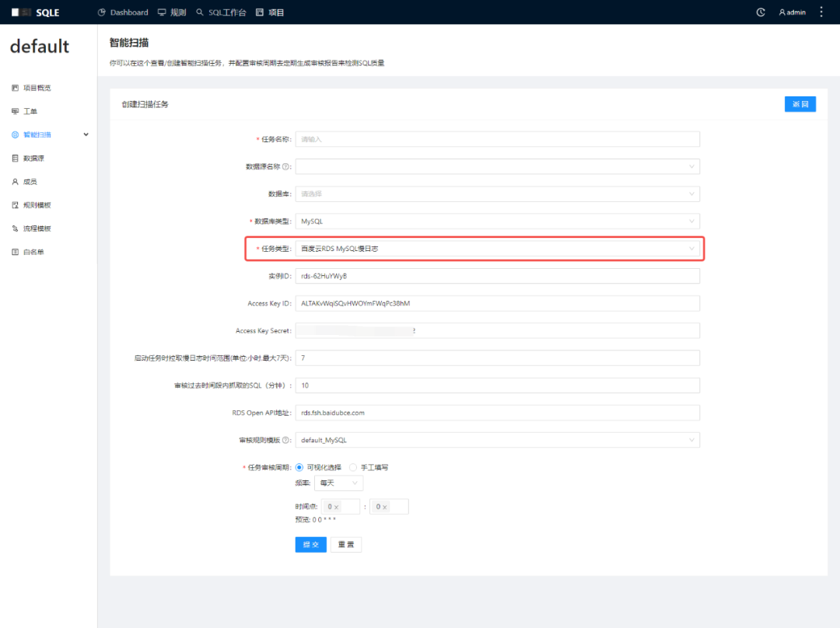
Task: Click the minute 时间点 selector box
Action: [x=389, y=507]
